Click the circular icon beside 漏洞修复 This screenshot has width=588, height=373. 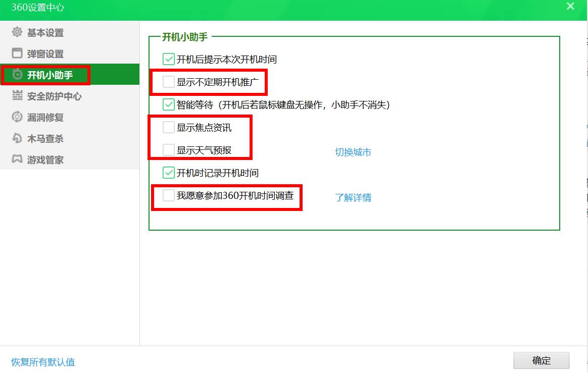(x=17, y=117)
